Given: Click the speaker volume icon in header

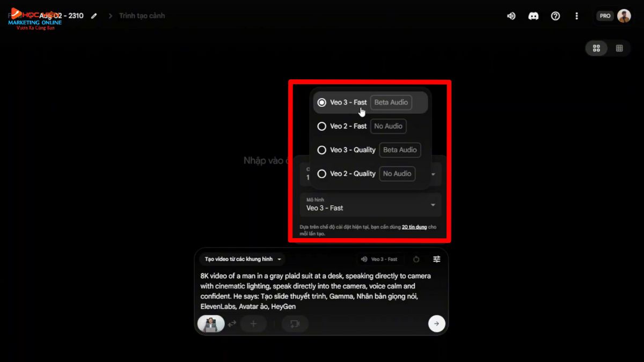Looking at the screenshot, I should tap(511, 16).
